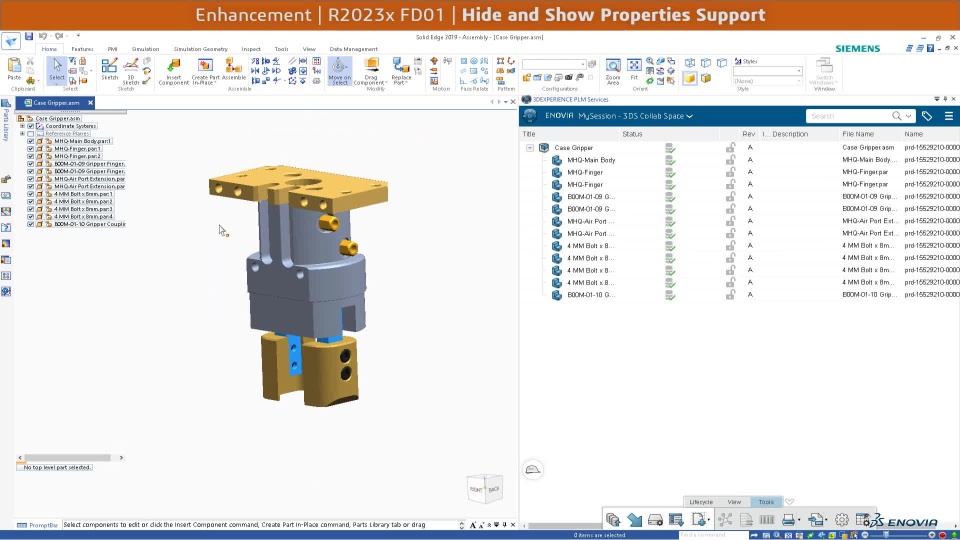Sort by the File Name column header
Image resolution: width=960 pixels, height=540 pixels.
[858, 134]
